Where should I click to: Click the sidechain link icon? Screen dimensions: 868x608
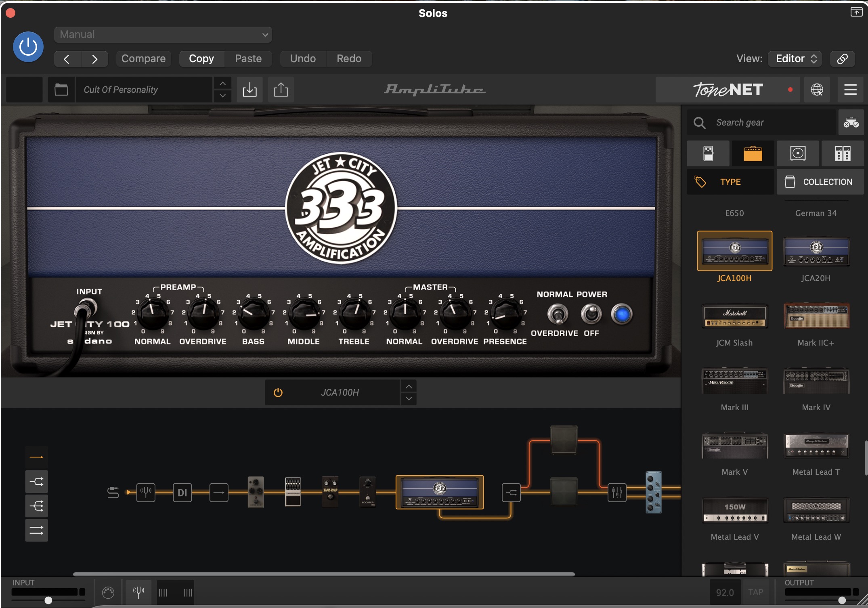[842, 59]
